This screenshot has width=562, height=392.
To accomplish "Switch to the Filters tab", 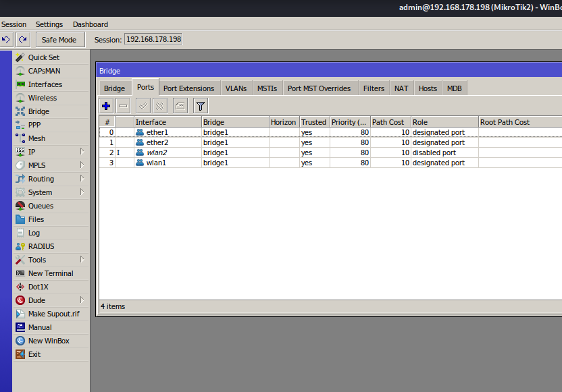I will tap(374, 88).
